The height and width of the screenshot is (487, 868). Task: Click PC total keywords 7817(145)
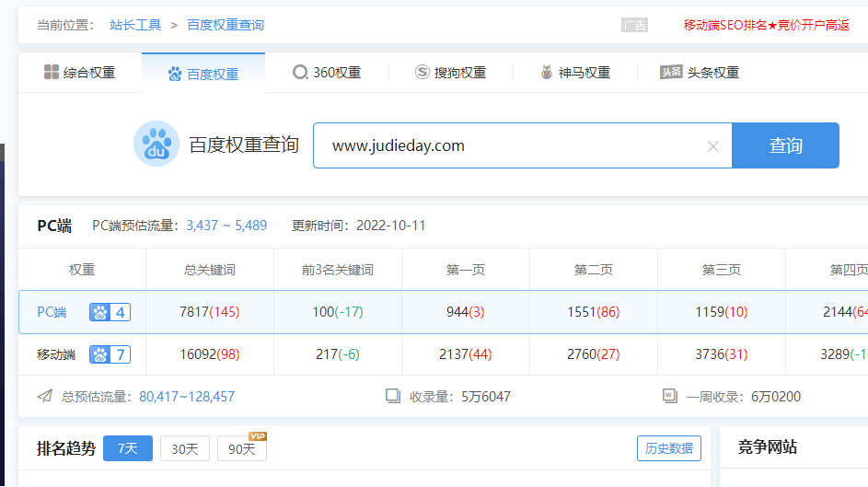[x=209, y=312]
